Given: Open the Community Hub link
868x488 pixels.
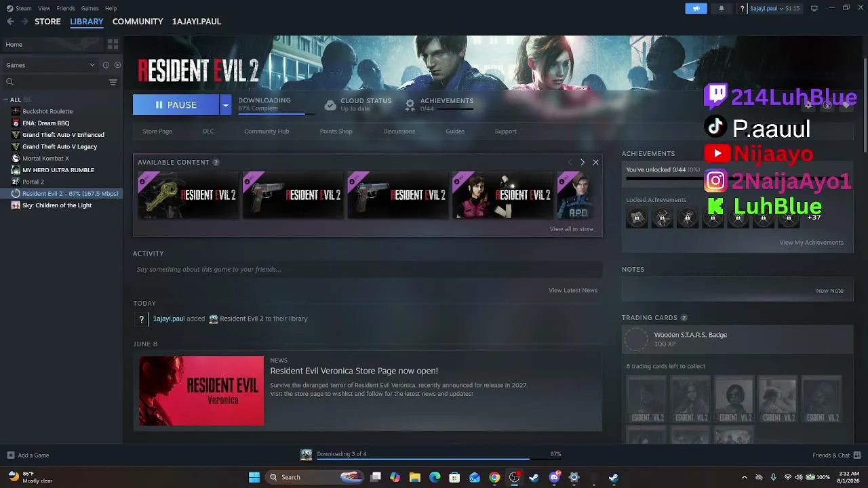Looking at the screenshot, I should pos(267,131).
